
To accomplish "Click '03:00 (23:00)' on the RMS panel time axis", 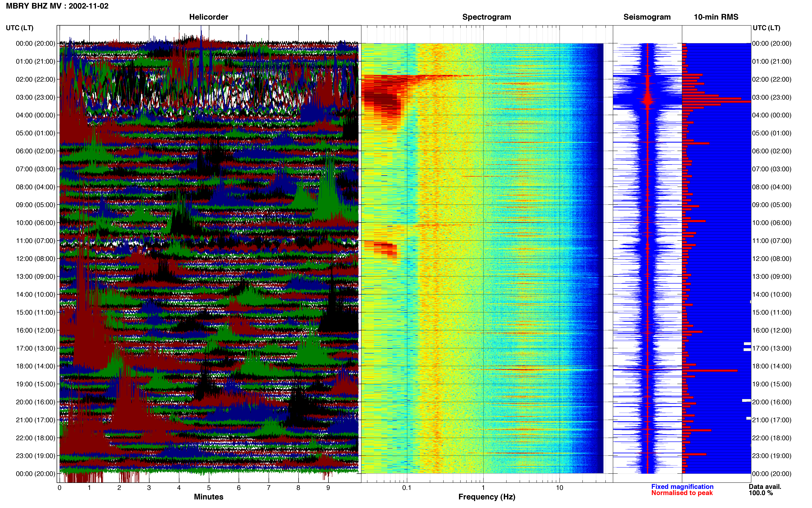I will click(772, 97).
